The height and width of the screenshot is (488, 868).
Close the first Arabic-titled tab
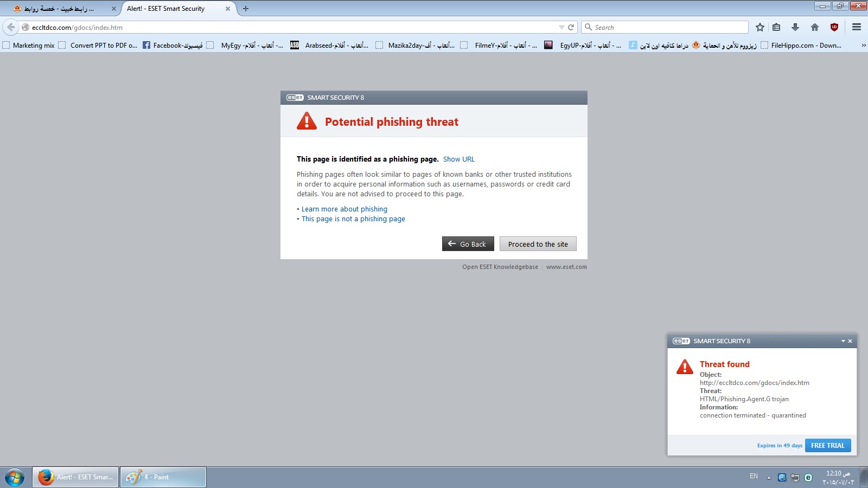click(114, 9)
